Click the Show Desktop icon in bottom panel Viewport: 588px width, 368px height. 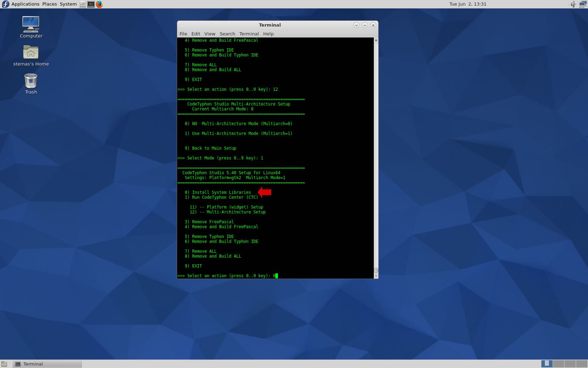(x=4, y=364)
